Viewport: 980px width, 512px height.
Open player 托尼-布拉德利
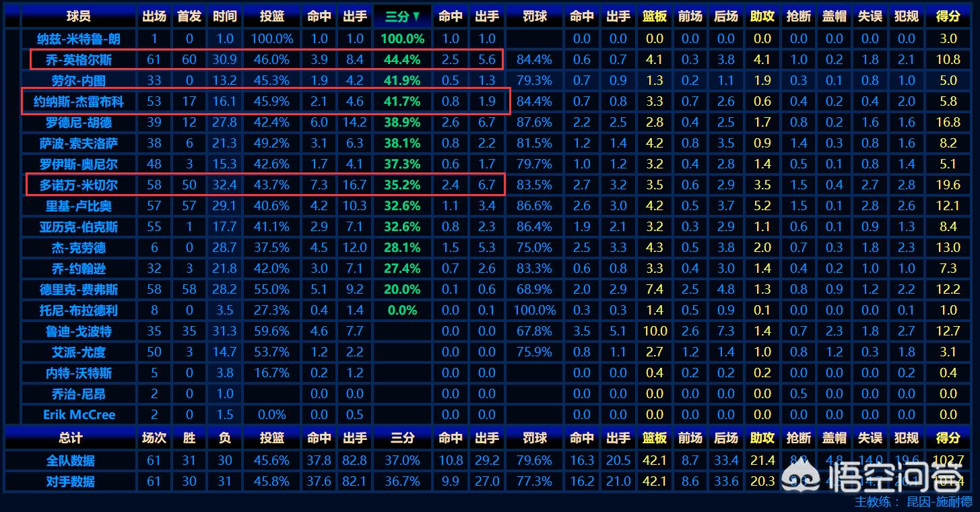click(x=79, y=311)
